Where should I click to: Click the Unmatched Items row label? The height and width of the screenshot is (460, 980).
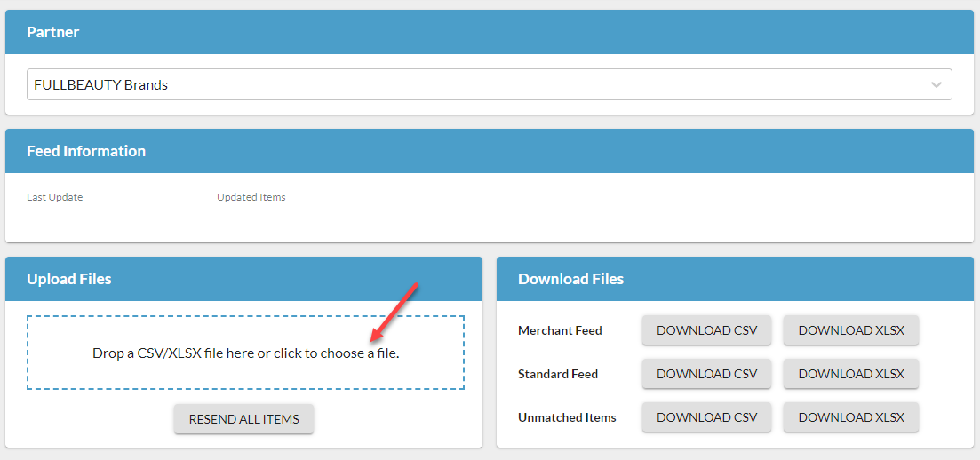[567, 417]
